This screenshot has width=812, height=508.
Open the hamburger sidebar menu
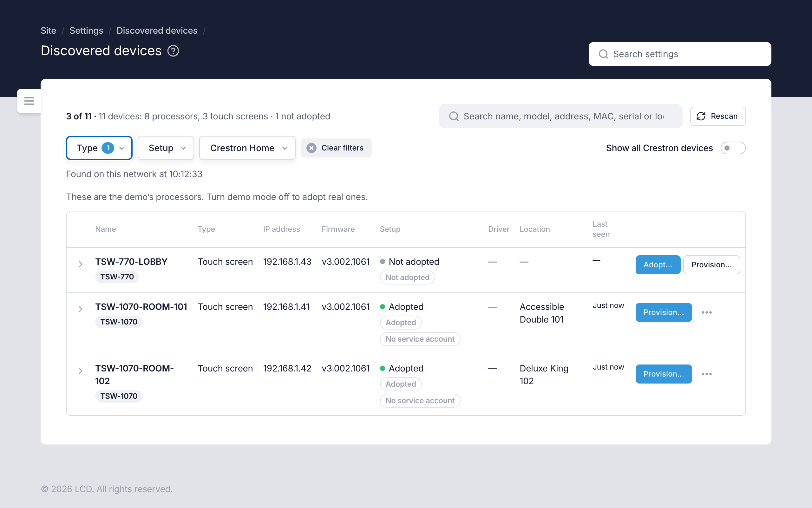click(29, 101)
